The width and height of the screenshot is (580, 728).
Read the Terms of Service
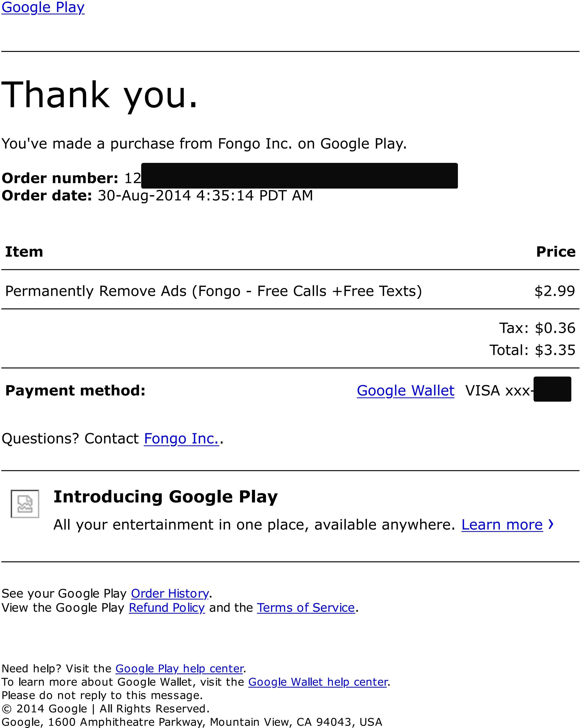pos(306,607)
